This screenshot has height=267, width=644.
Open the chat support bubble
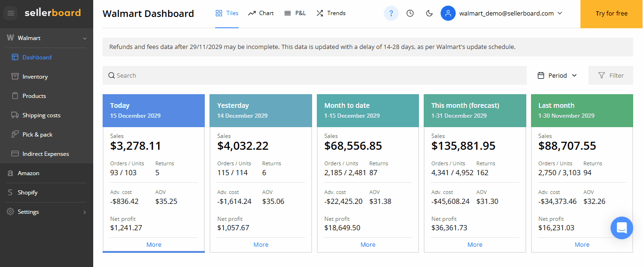point(621,228)
